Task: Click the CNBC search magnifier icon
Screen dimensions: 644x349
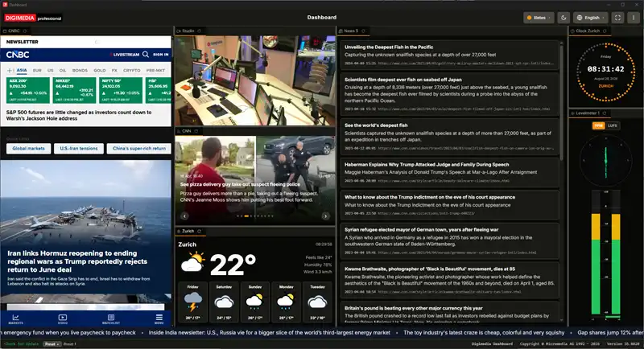Action: [146, 54]
